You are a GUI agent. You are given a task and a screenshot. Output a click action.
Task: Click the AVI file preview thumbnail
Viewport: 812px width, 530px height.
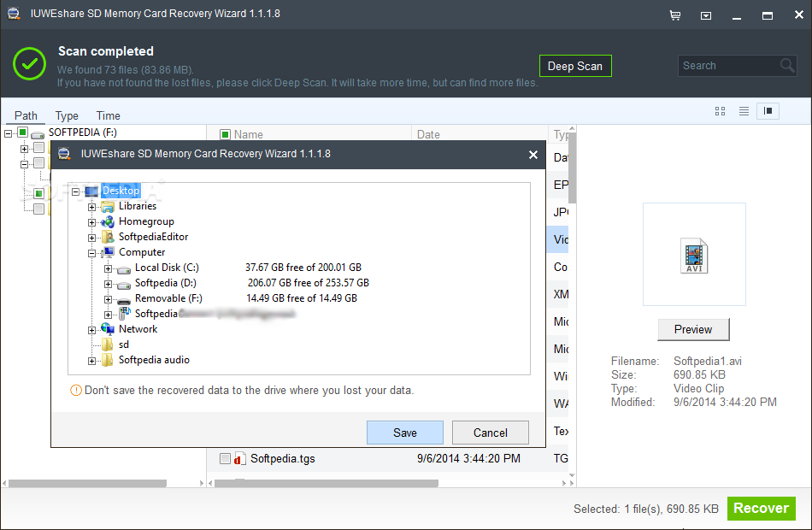click(694, 255)
